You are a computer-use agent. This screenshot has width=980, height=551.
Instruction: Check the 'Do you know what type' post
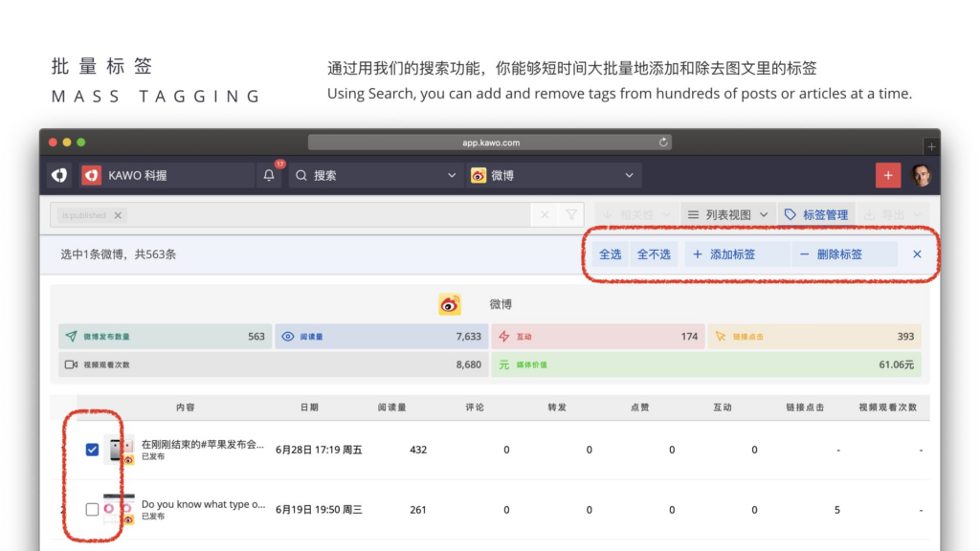[93, 510]
